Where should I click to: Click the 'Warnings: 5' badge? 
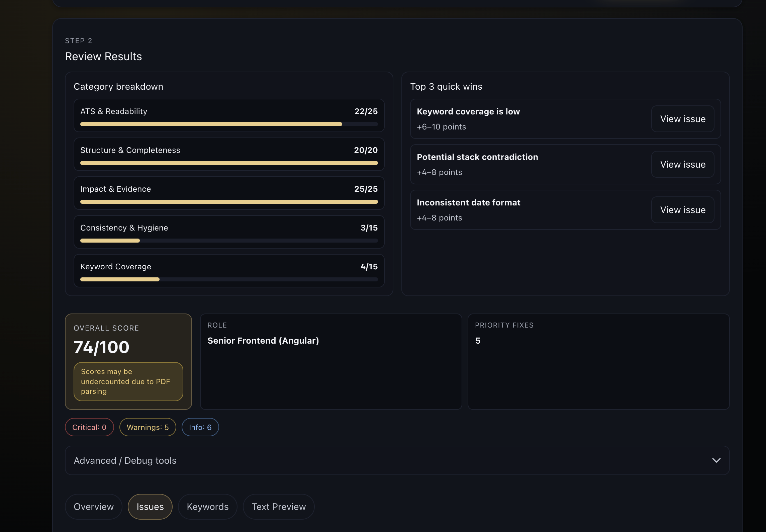point(148,427)
